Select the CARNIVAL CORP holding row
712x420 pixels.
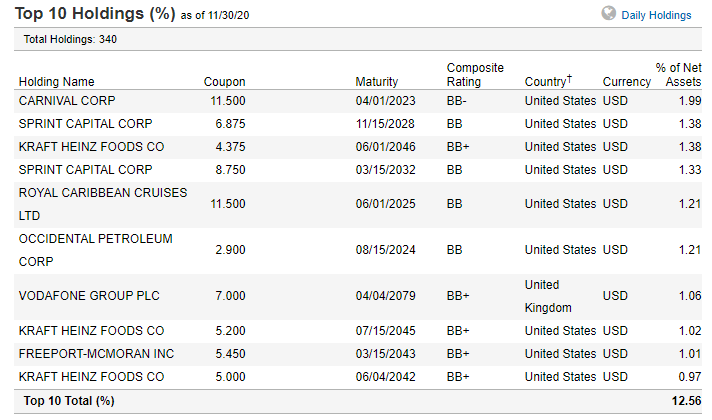(x=358, y=101)
